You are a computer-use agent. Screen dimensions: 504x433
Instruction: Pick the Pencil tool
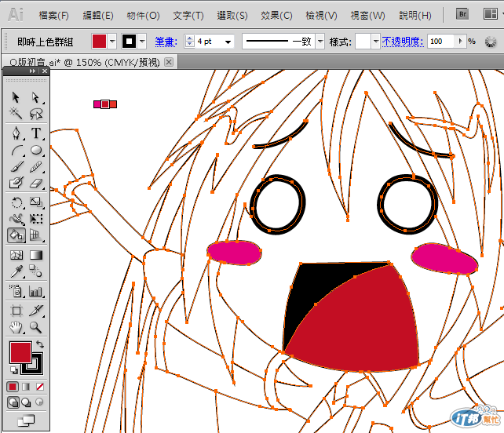pyautogui.click(x=35, y=166)
